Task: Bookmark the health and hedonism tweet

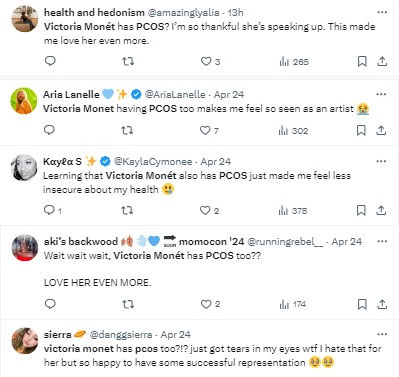Action: tap(362, 61)
